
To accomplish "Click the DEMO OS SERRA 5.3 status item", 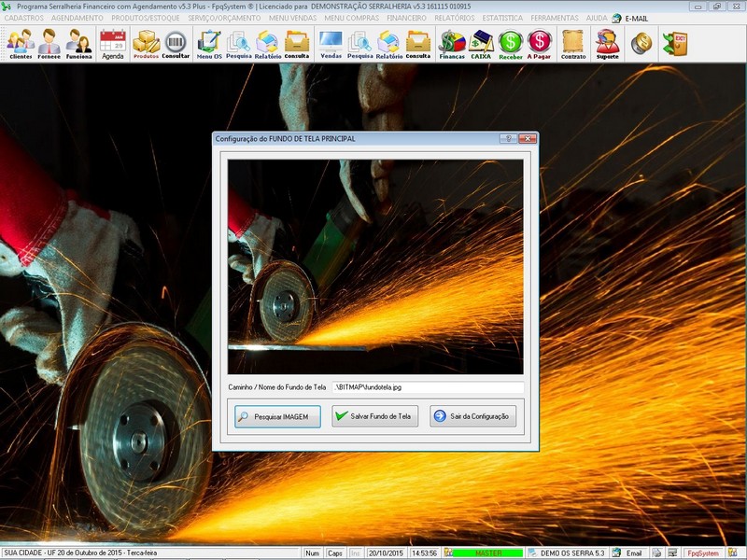I will [567, 553].
